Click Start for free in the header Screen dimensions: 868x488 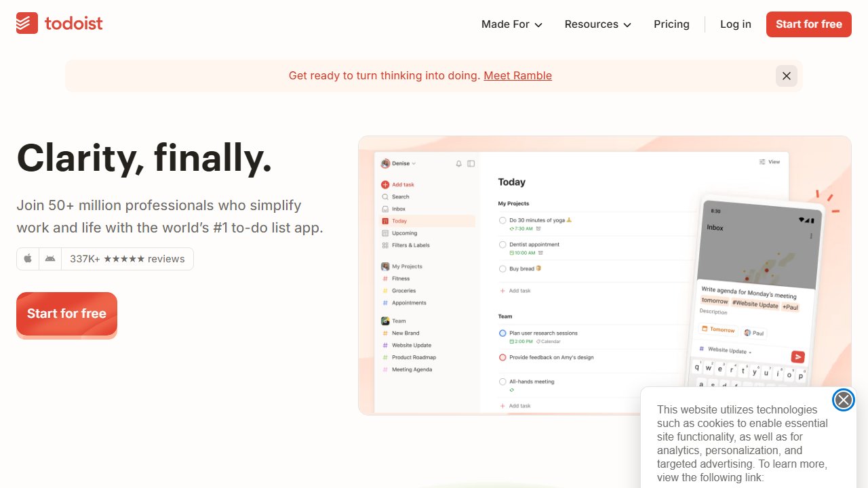pyautogui.click(x=809, y=24)
